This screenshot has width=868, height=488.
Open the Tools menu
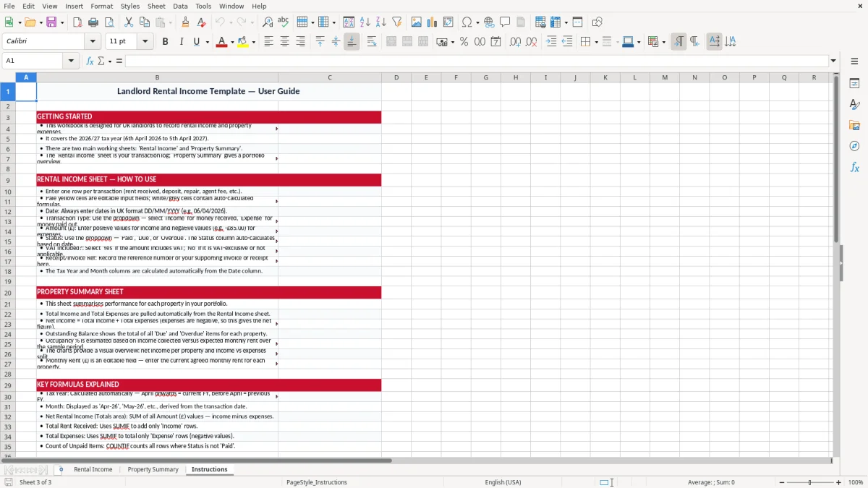(x=203, y=6)
